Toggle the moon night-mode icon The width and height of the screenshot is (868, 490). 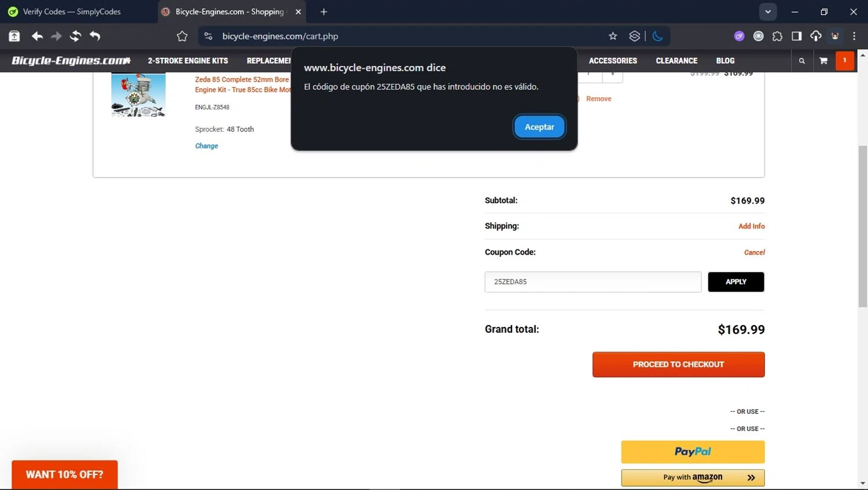click(657, 36)
